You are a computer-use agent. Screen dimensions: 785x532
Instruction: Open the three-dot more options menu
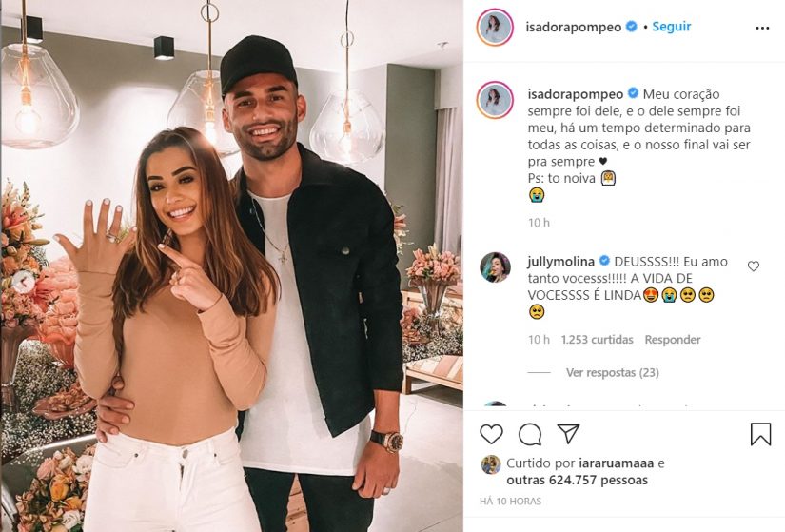(x=762, y=28)
